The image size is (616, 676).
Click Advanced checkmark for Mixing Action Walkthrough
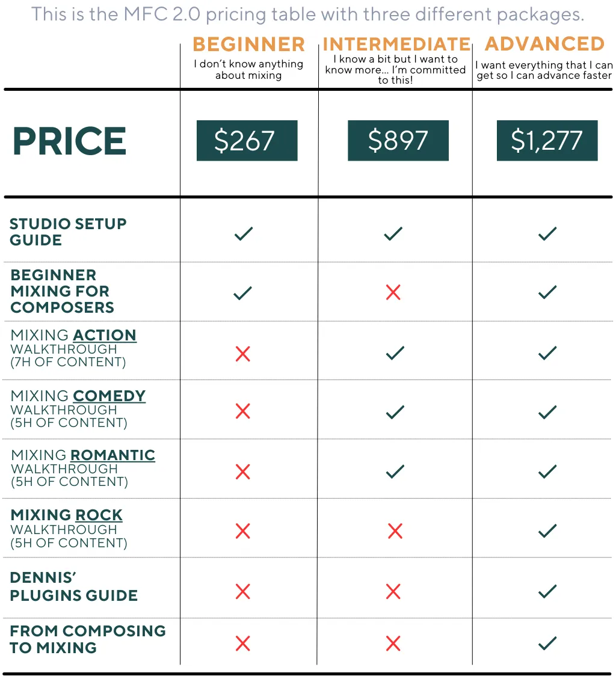coord(547,353)
